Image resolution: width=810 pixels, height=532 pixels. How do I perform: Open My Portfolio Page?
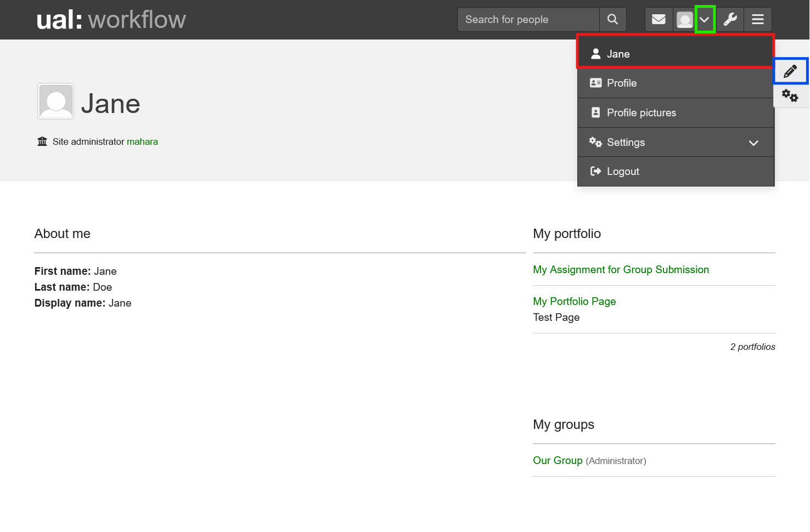pyautogui.click(x=574, y=301)
